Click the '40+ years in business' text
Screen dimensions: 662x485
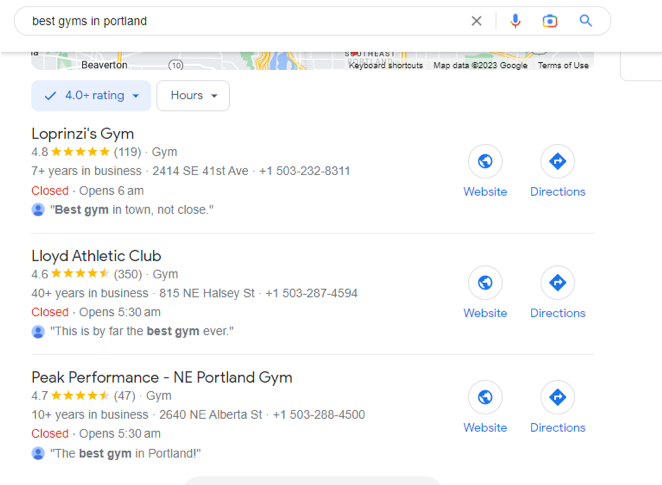click(90, 293)
